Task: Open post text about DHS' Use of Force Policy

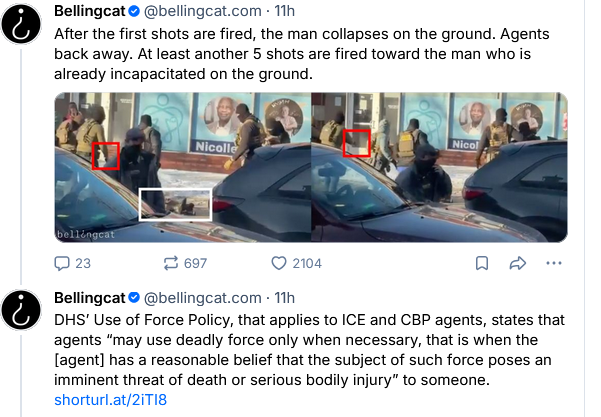Action: [309, 350]
